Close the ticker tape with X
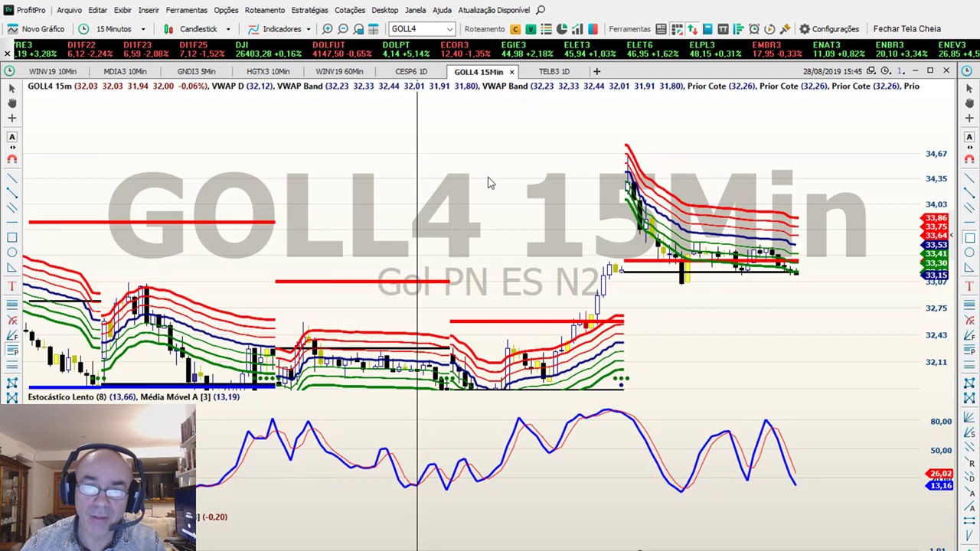Screen dimensions: 980x551 tap(7, 53)
